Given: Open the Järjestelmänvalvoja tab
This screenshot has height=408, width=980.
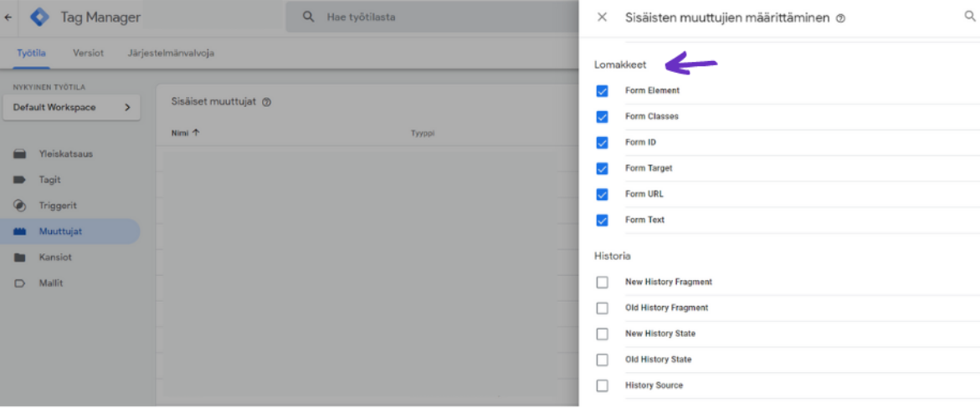Looking at the screenshot, I should tap(171, 53).
